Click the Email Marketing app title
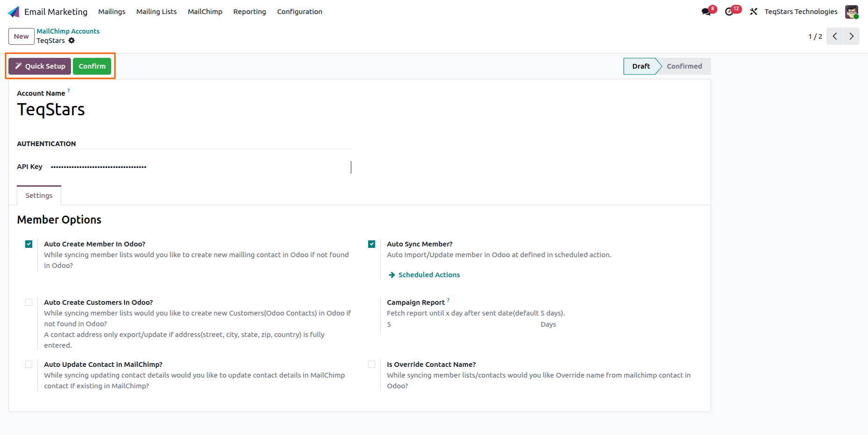The image size is (868, 435). point(56,12)
